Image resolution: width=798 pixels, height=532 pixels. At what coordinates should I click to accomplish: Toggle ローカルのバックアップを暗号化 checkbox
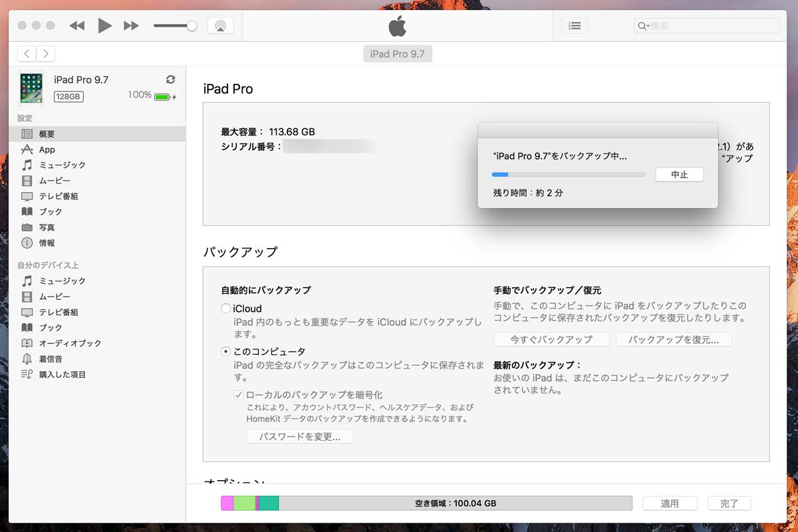(x=239, y=394)
